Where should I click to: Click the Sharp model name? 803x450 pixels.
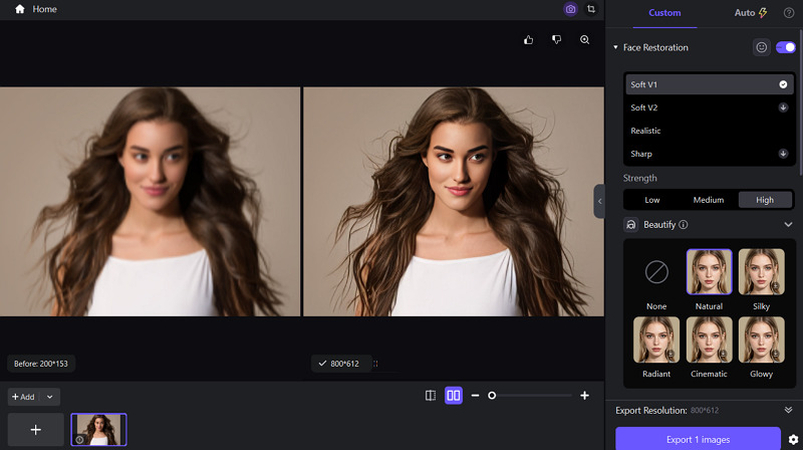(x=641, y=154)
